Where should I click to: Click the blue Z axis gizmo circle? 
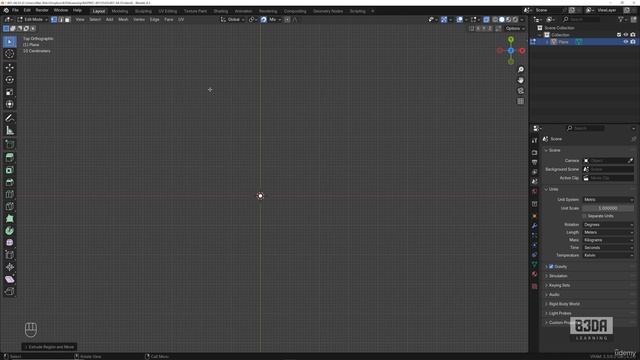click(x=511, y=51)
